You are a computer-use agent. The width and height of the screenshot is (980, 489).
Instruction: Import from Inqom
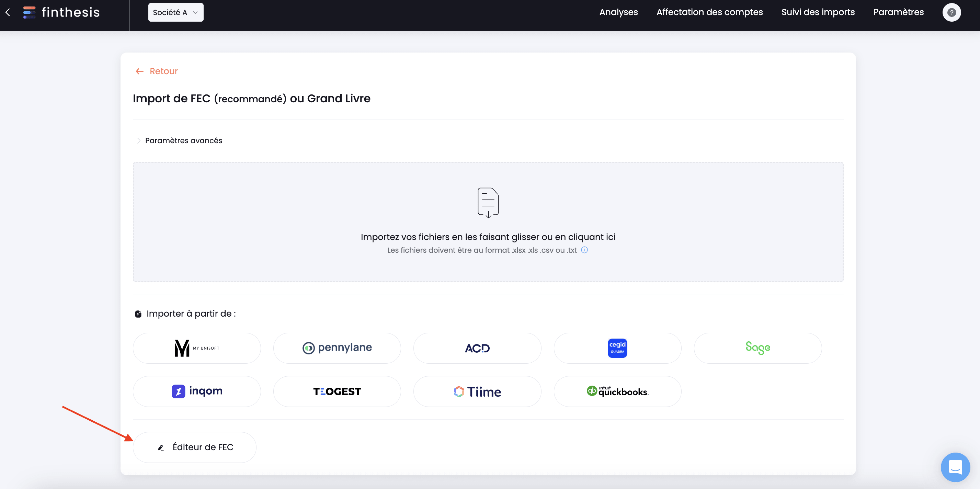197,391
